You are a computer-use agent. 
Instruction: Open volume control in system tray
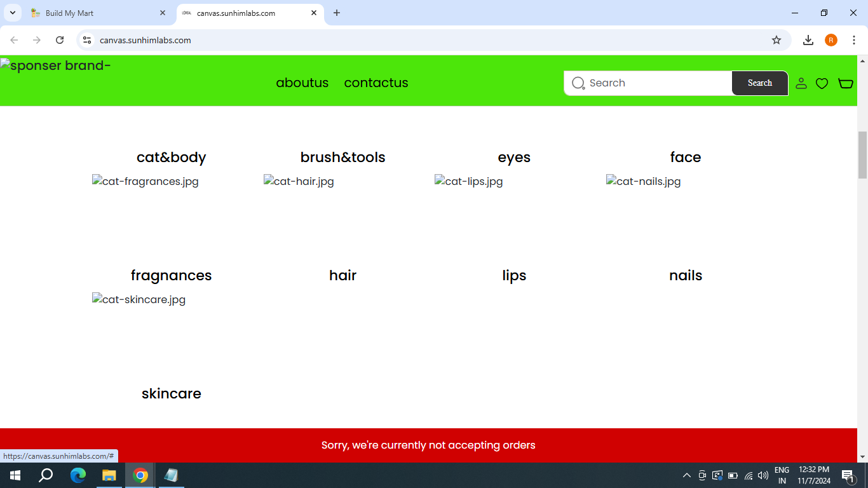[x=763, y=475]
